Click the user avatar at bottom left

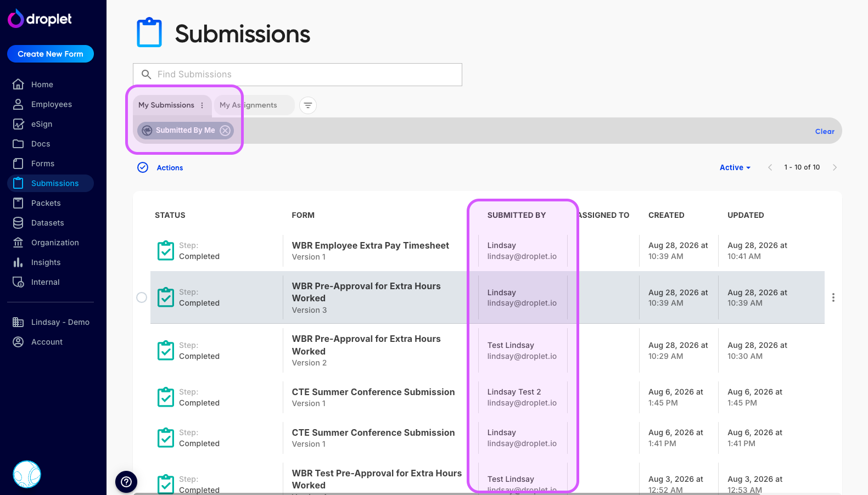pos(27,474)
